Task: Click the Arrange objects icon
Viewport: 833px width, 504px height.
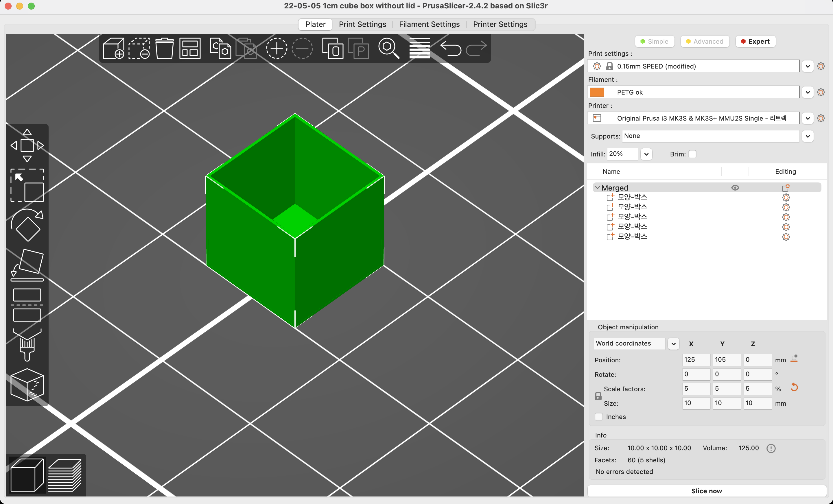Action: coord(190,48)
